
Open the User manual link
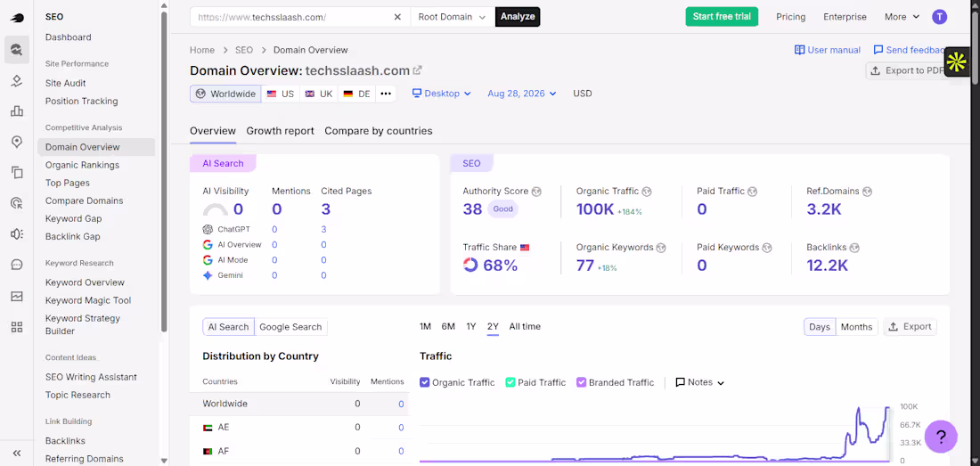pos(828,50)
